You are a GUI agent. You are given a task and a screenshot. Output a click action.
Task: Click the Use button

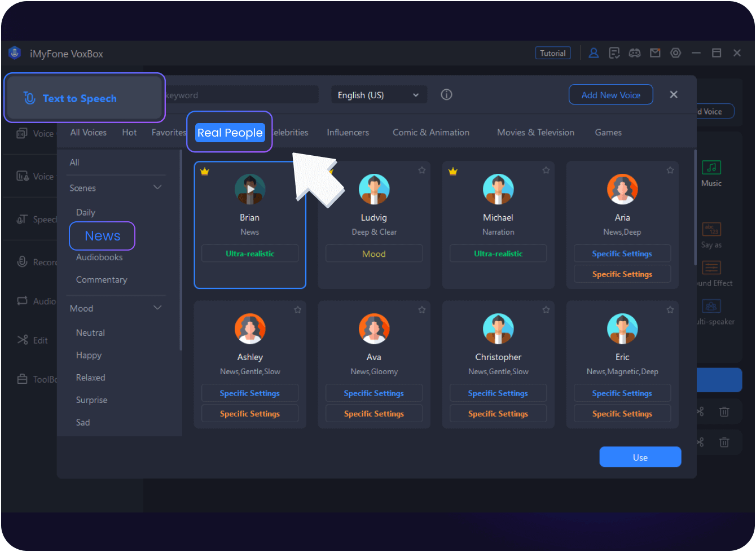pos(640,457)
